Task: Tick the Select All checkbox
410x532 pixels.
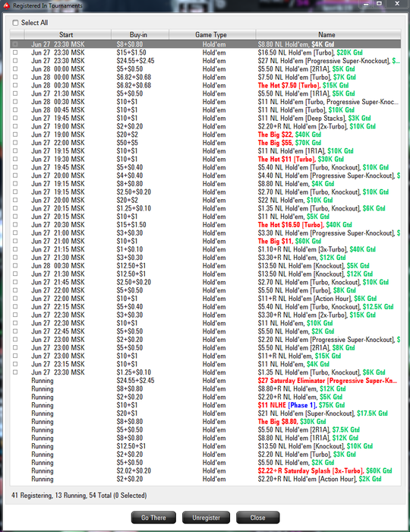Action: pos(15,23)
